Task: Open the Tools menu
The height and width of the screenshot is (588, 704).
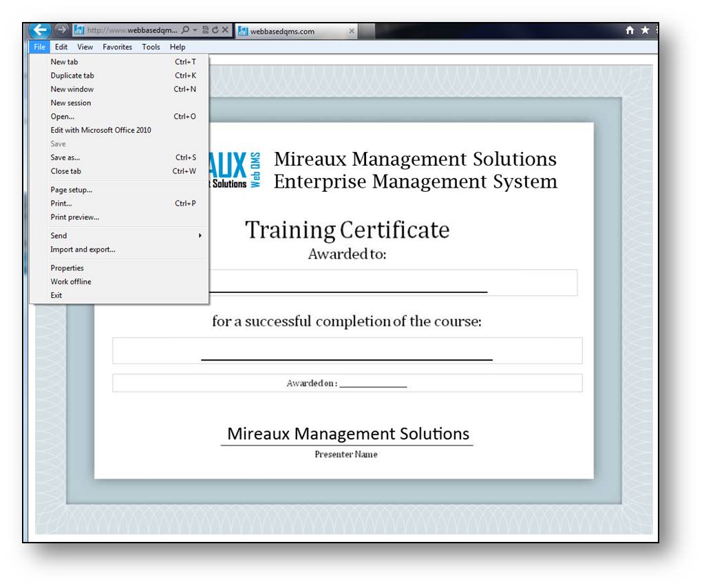Action: [151, 47]
